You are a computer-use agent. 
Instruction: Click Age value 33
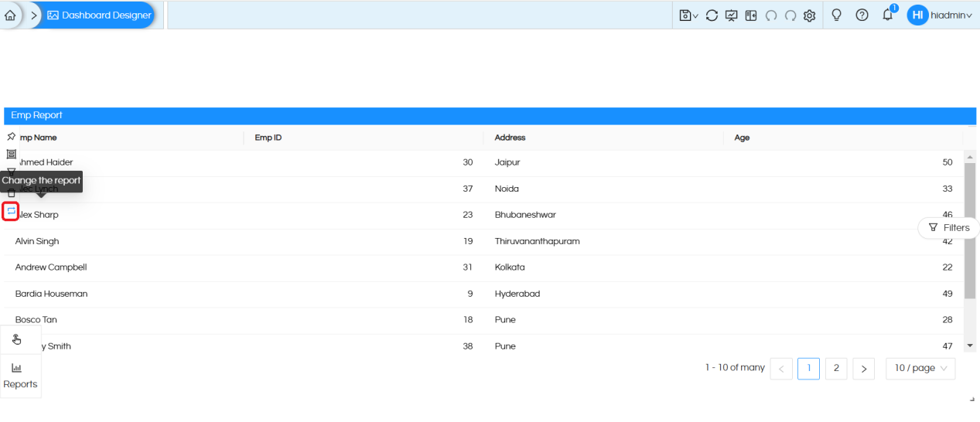click(x=948, y=189)
